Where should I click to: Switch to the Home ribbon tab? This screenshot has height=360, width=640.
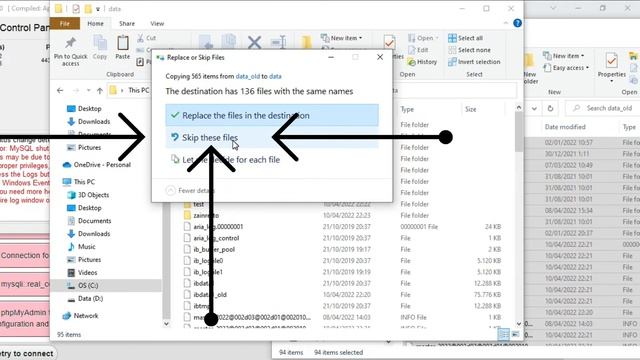96,24
